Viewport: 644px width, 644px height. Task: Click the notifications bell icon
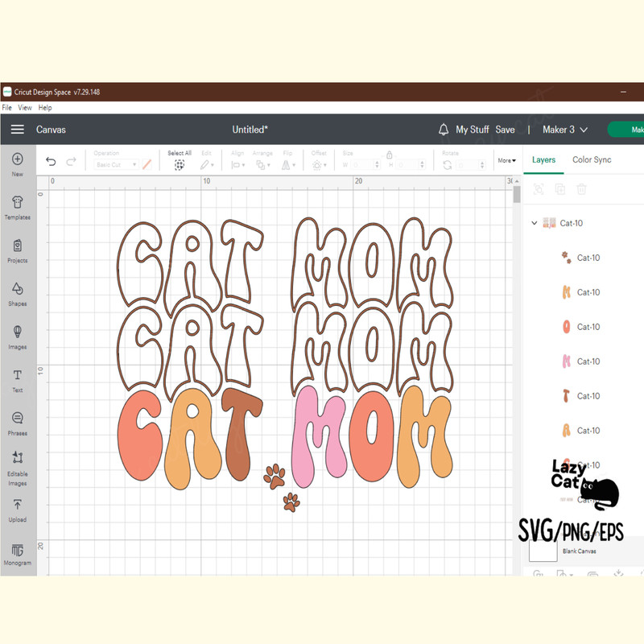(x=444, y=130)
